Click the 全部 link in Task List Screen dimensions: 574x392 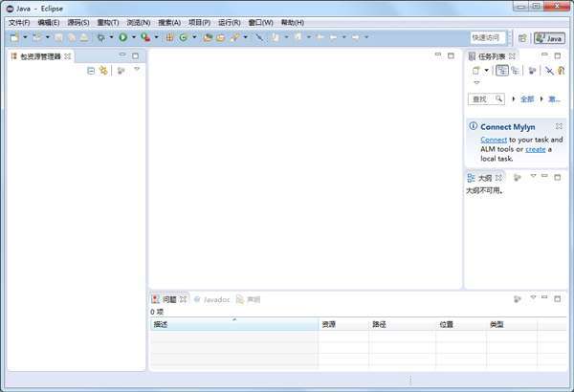pyautogui.click(x=527, y=98)
